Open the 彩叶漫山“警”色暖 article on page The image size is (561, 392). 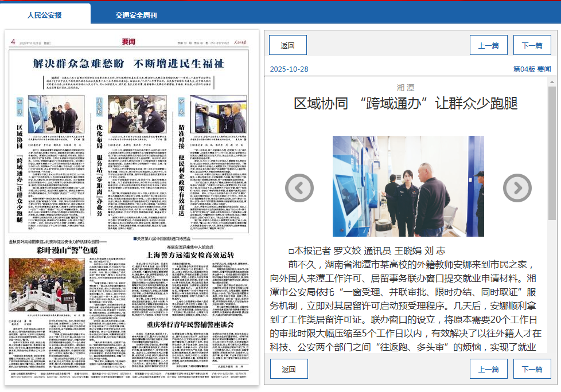pos(67,250)
